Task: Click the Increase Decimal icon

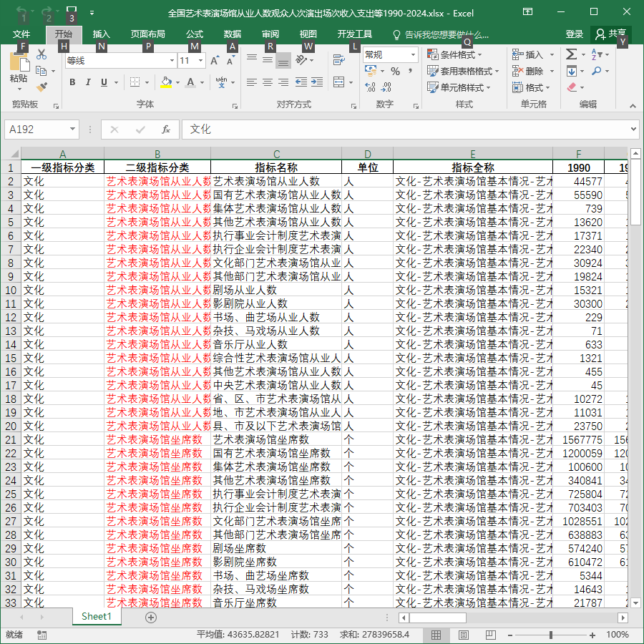Action: pos(370,87)
